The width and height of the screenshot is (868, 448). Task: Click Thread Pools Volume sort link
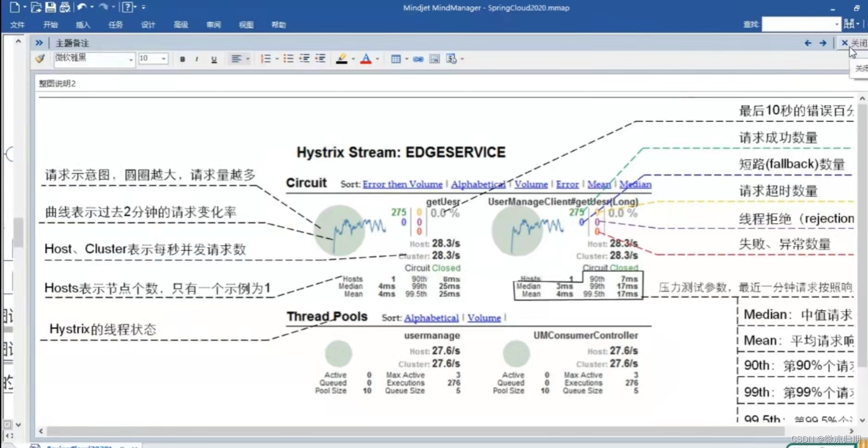point(484,318)
